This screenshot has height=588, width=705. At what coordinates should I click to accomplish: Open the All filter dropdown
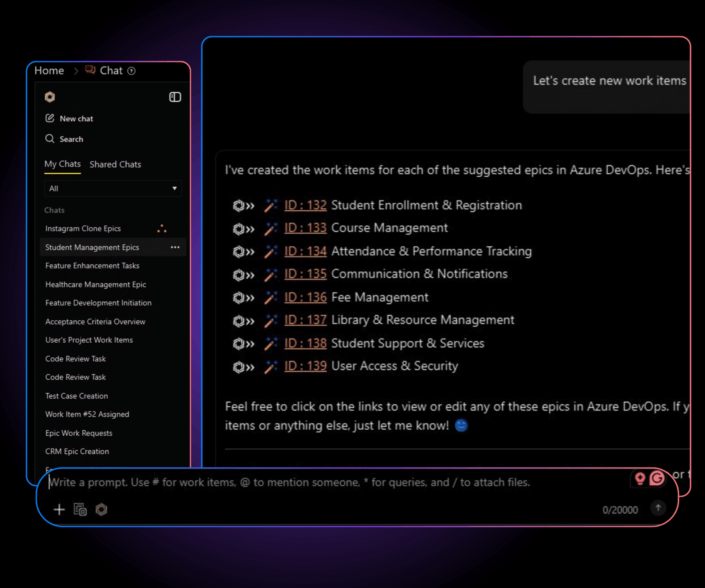(113, 188)
